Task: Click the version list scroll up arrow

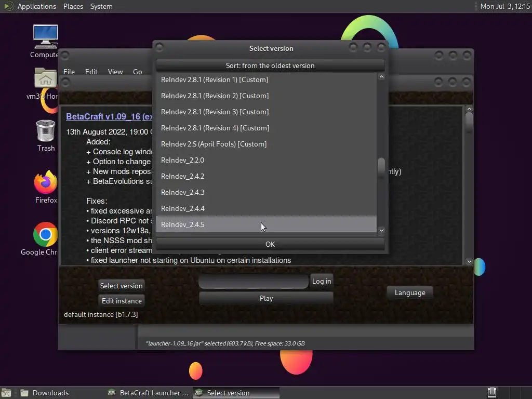Action: click(x=381, y=77)
